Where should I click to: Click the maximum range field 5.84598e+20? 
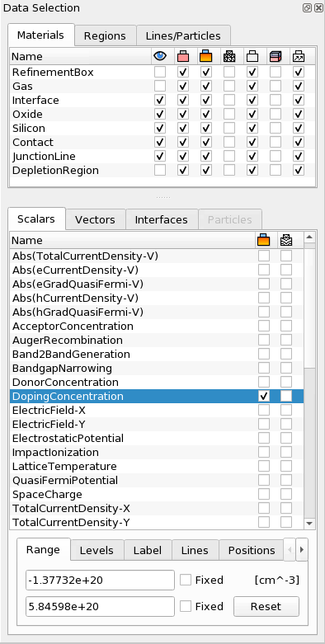(100, 606)
